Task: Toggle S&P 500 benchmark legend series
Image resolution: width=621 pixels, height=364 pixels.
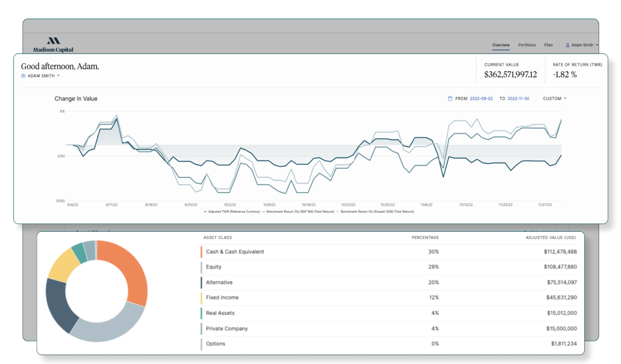Action: pos(300,212)
